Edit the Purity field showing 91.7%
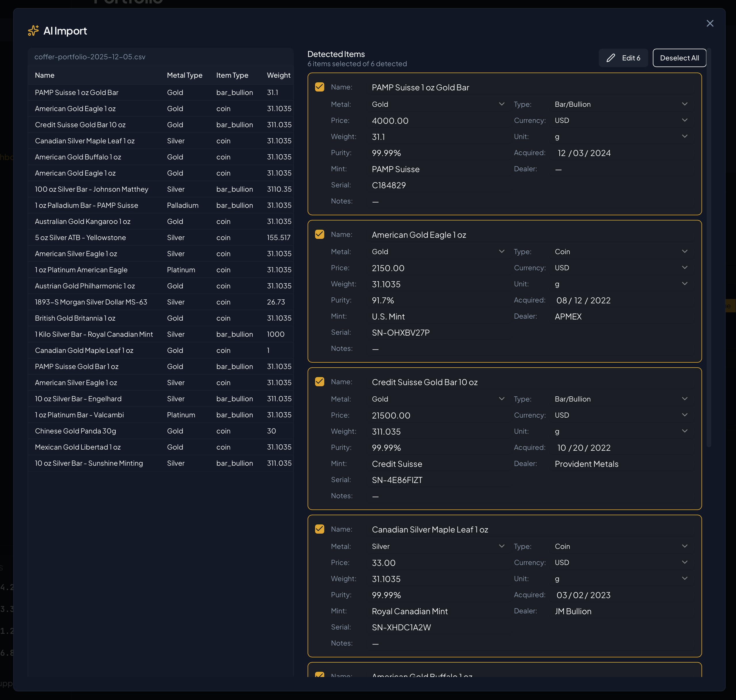The image size is (736, 700). (383, 300)
